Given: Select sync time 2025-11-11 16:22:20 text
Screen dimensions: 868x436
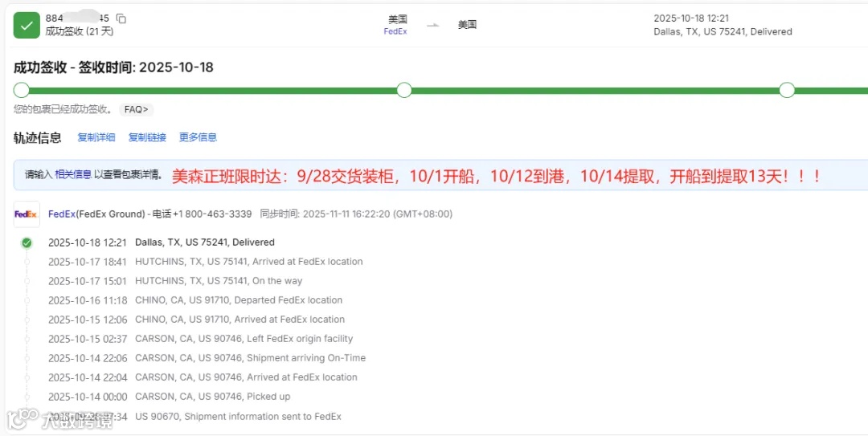Looking at the screenshot, I should coord(346,214).
